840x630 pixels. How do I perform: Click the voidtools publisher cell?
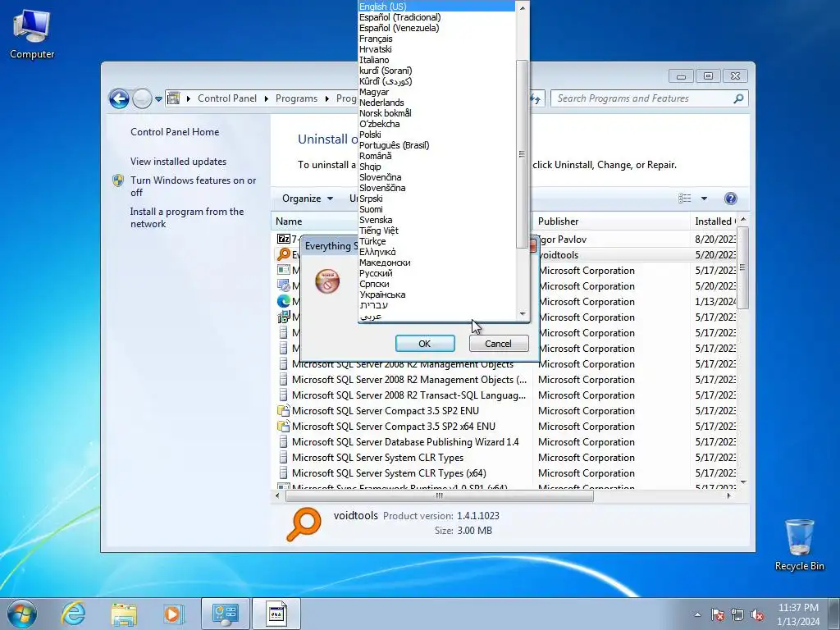(x=558, y=255)
